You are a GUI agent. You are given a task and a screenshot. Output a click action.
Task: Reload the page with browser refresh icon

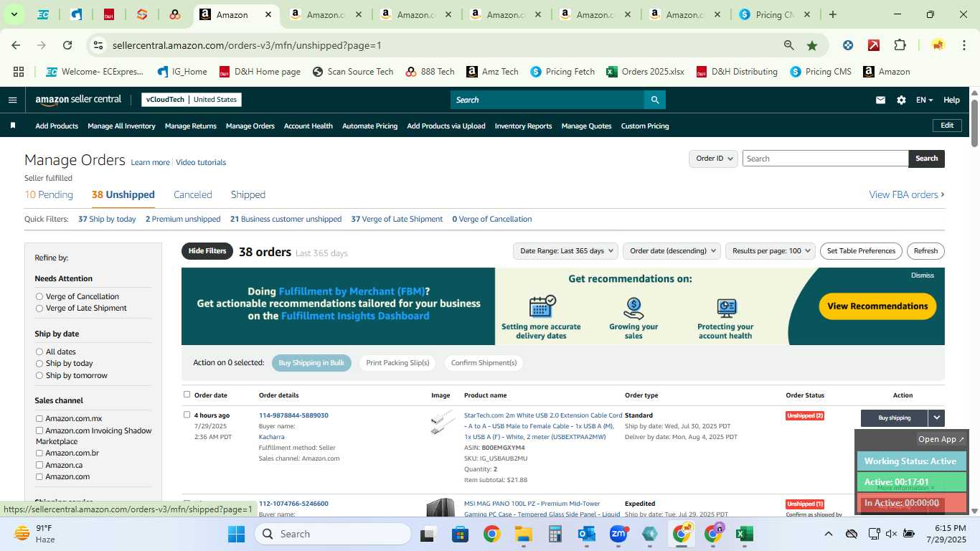(x=67, y=45)
